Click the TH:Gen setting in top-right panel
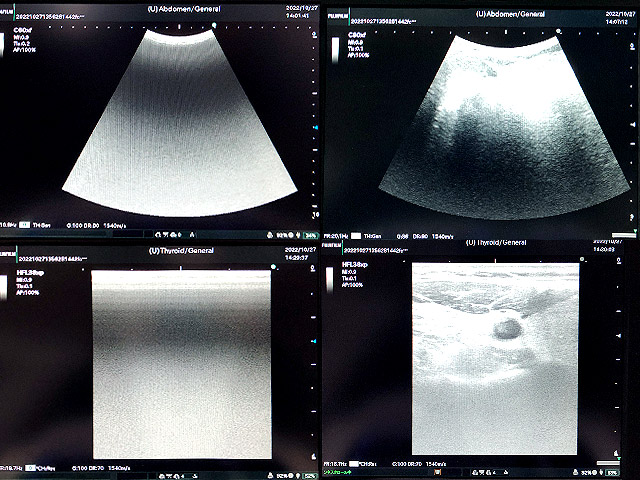This screenshot has height=480, width=640. coord(372,236)
